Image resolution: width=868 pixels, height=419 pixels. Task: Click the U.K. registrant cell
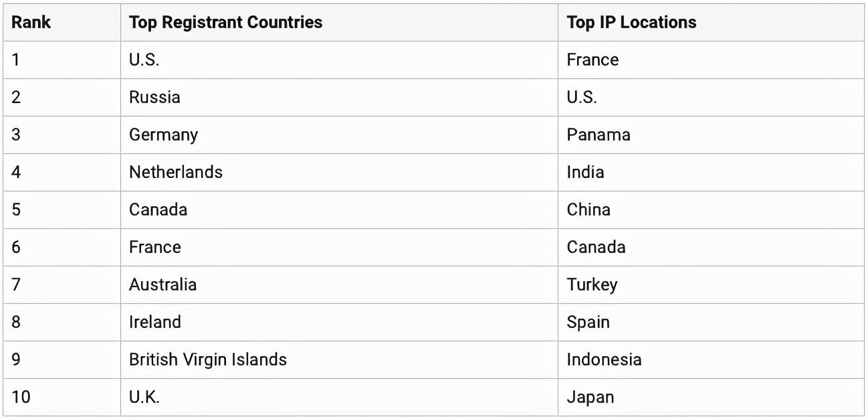pos(144,397)
